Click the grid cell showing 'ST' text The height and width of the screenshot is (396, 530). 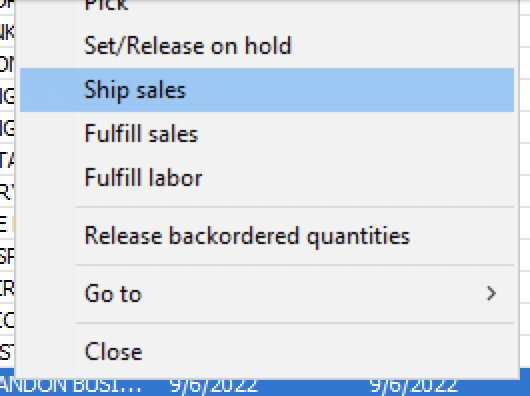tap(7, 352)
